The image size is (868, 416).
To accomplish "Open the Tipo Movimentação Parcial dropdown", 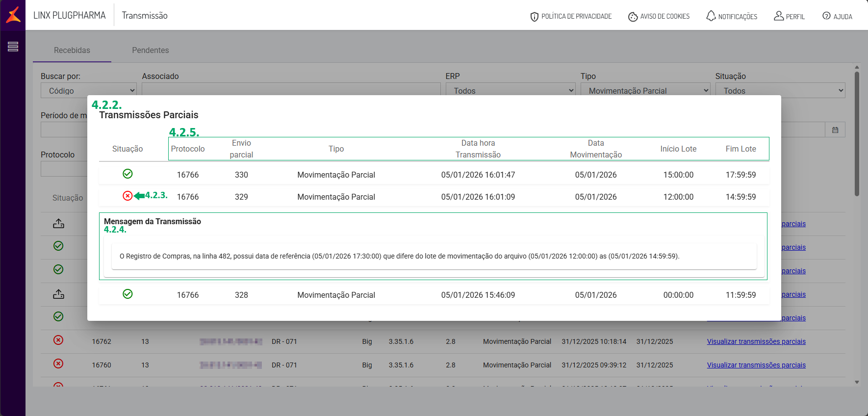I will click(645, 89).
